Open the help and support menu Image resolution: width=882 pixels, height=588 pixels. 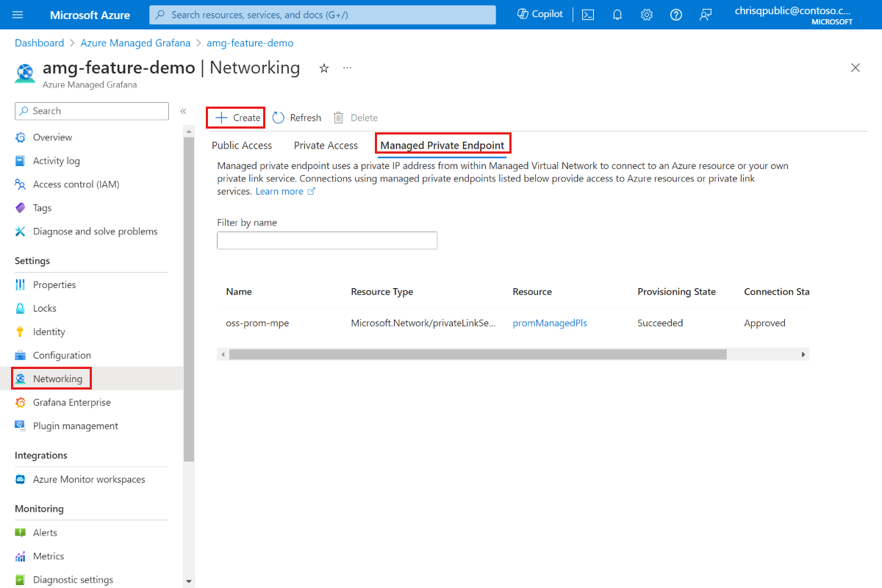(675, 14)
